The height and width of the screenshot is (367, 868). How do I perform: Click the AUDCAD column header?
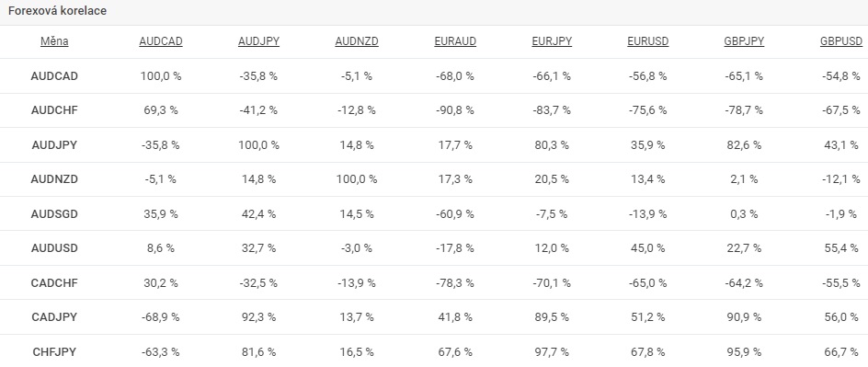click(161, 41)
